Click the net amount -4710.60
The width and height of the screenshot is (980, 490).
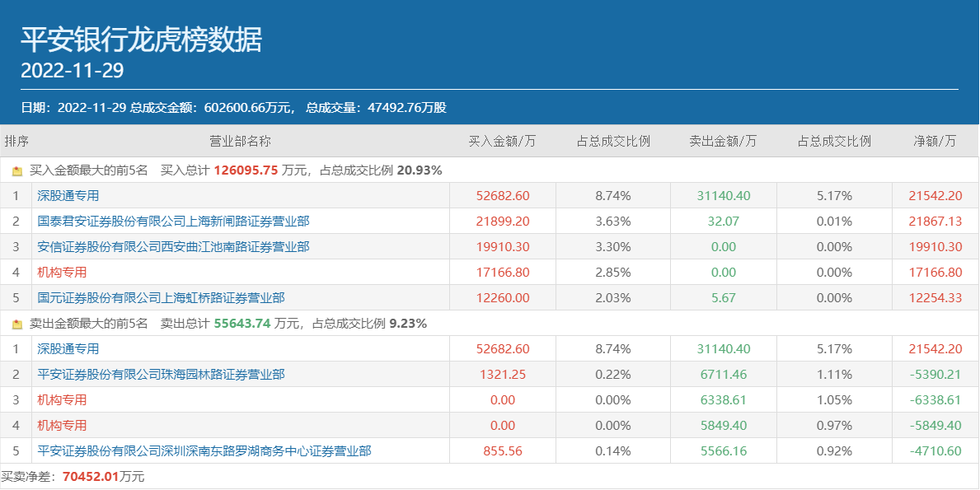[x=935, y=450]
